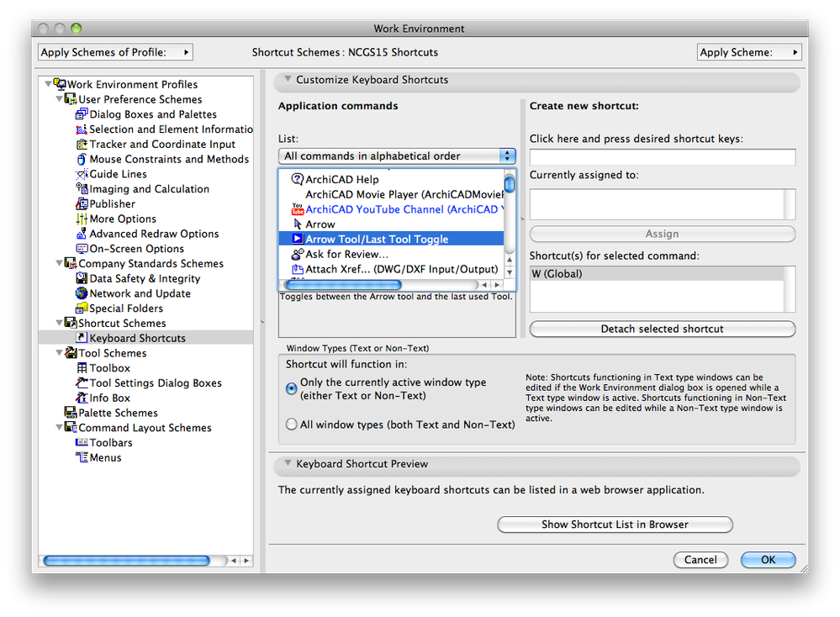The image size is (840, 617).
Task: Click the ArchiCAD YouTube Channel icon
Action: point(298,208)
